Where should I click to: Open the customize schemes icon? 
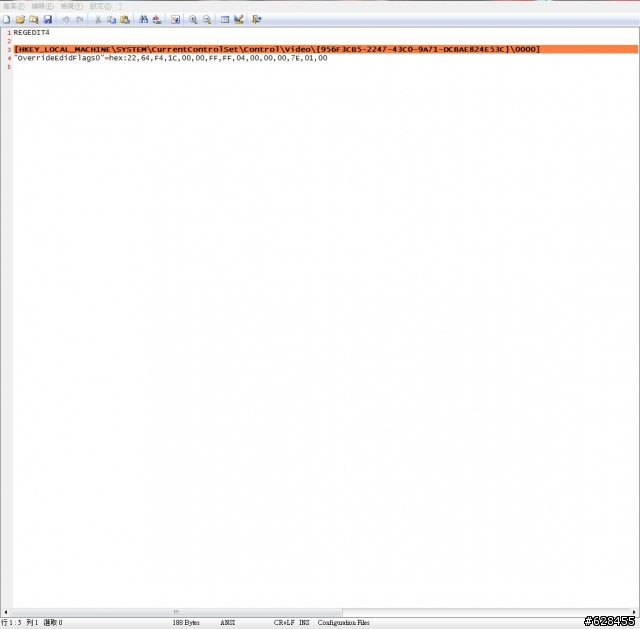(x=239, y=19)
